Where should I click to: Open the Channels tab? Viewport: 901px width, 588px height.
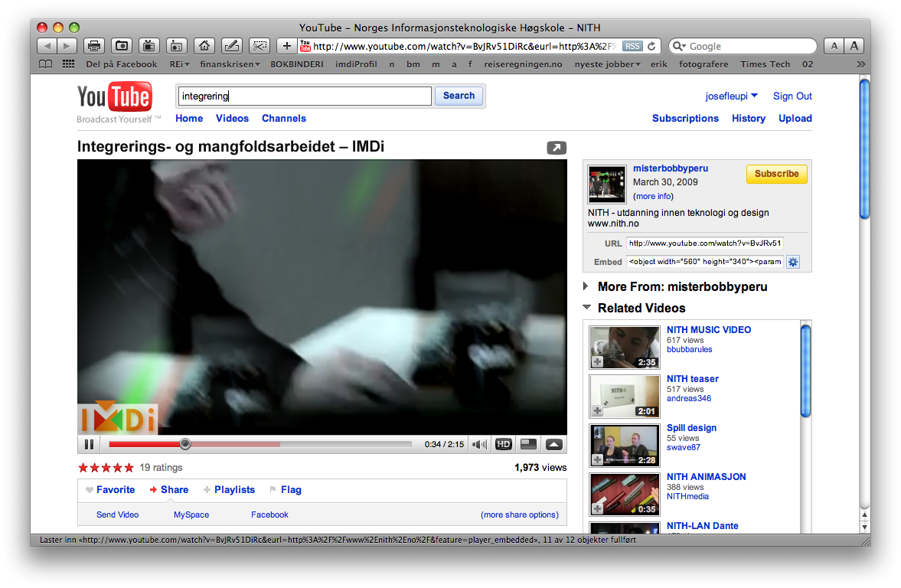tap(284, 119)
